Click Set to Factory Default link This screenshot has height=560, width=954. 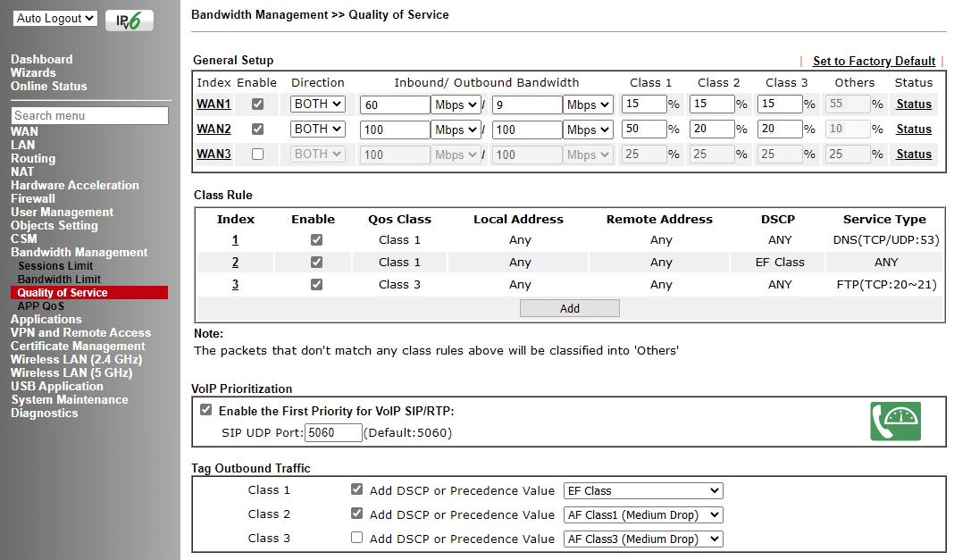click(x=874, y=61)
